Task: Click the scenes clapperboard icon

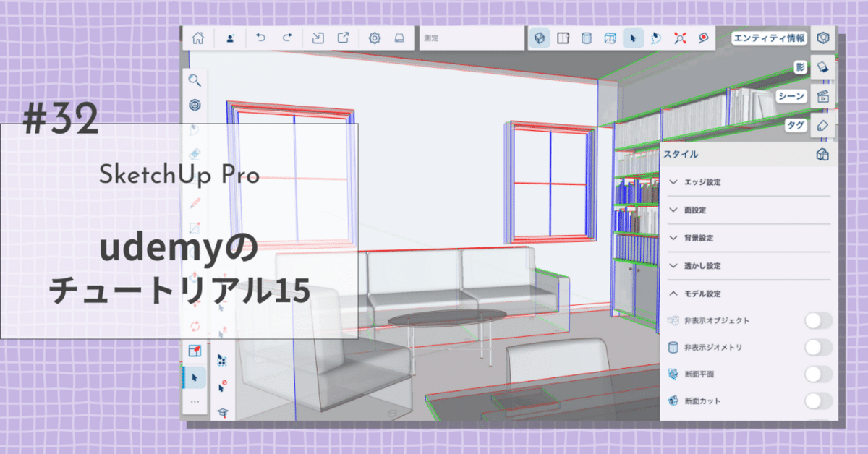Action: tap(823, 95)
